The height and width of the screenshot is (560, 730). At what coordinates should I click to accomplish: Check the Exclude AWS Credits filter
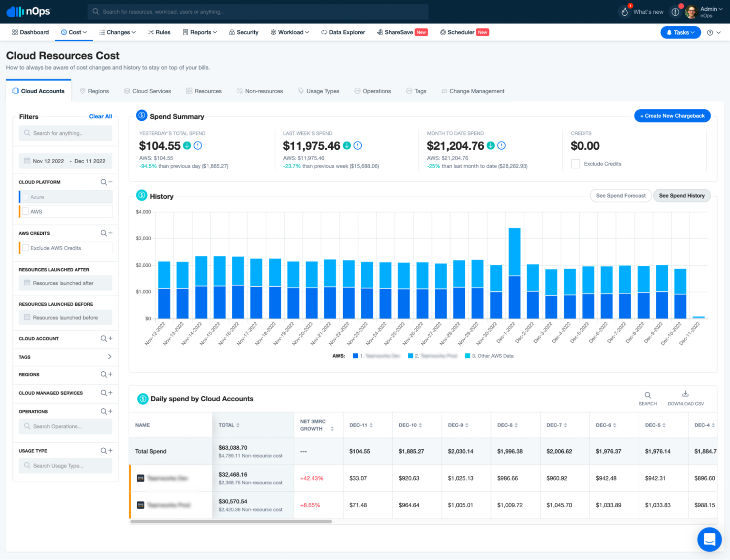tap(27, 248)
